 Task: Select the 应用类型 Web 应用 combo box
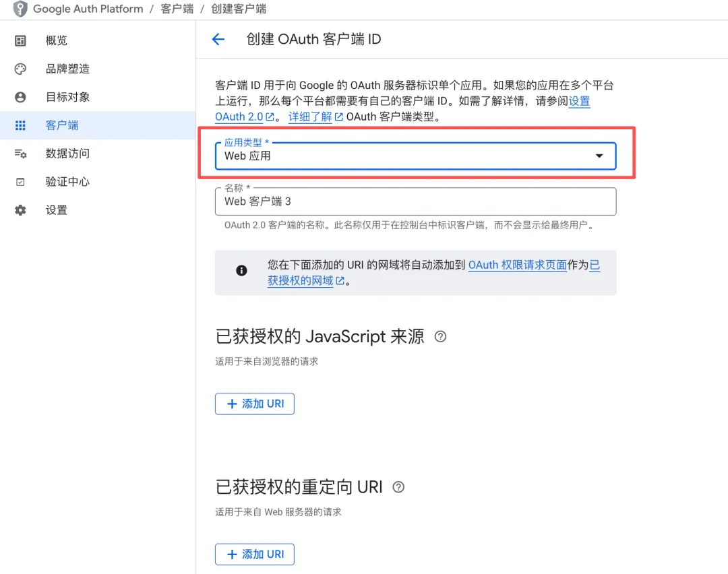pyautogui.click(x=415, y=156)
